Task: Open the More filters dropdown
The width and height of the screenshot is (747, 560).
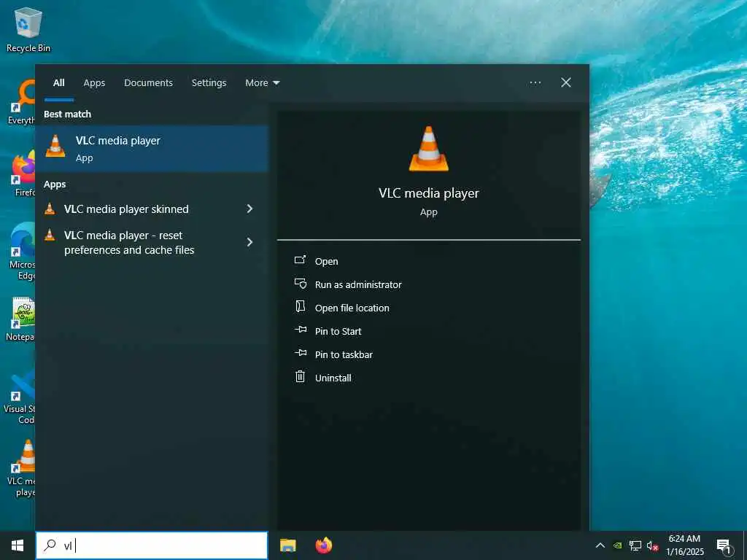Action: tap(262, 83)
